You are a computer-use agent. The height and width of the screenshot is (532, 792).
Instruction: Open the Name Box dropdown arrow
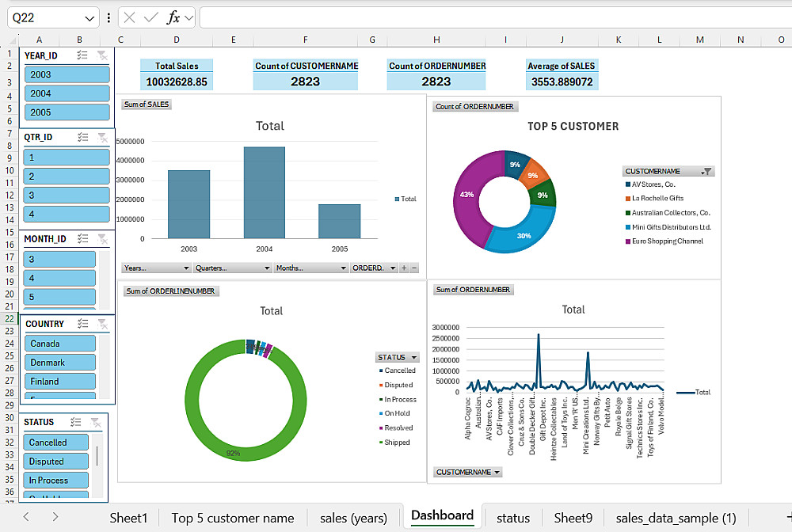coord(89,18)
